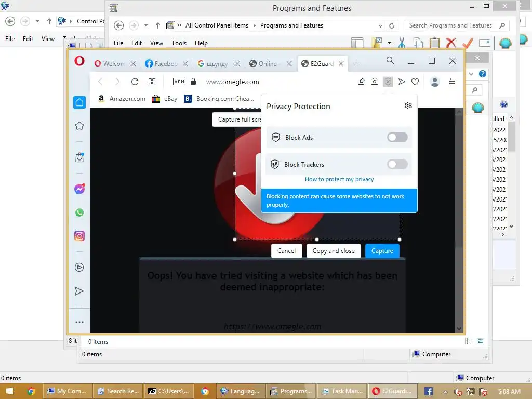Click Capture full screen button
This screenshot has height=399, width=532.
tap(237, 119)
